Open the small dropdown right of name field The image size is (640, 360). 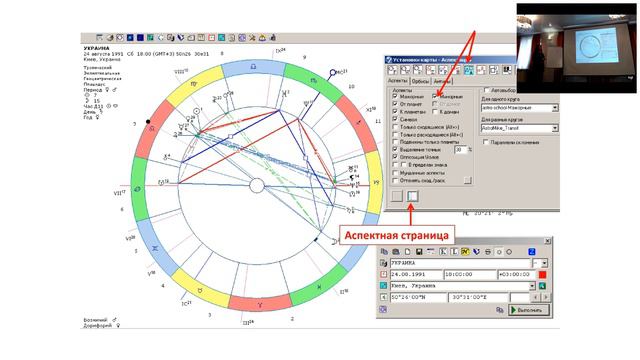coord(544,263)
